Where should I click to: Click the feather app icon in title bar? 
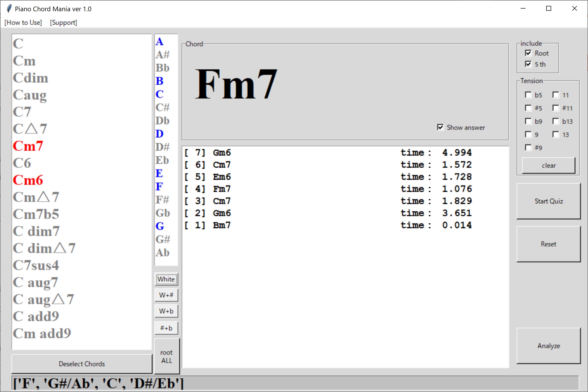9,9
